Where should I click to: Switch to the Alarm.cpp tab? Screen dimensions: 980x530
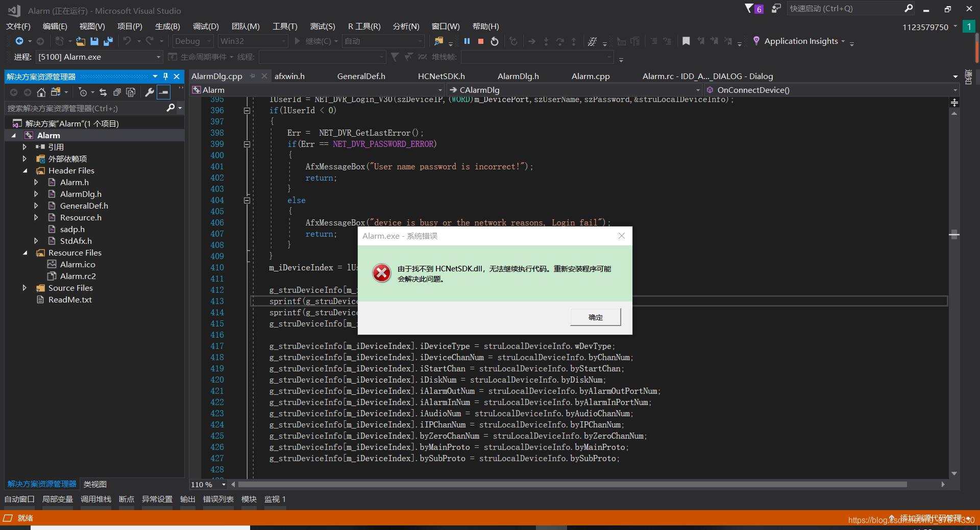click(591, 76)
